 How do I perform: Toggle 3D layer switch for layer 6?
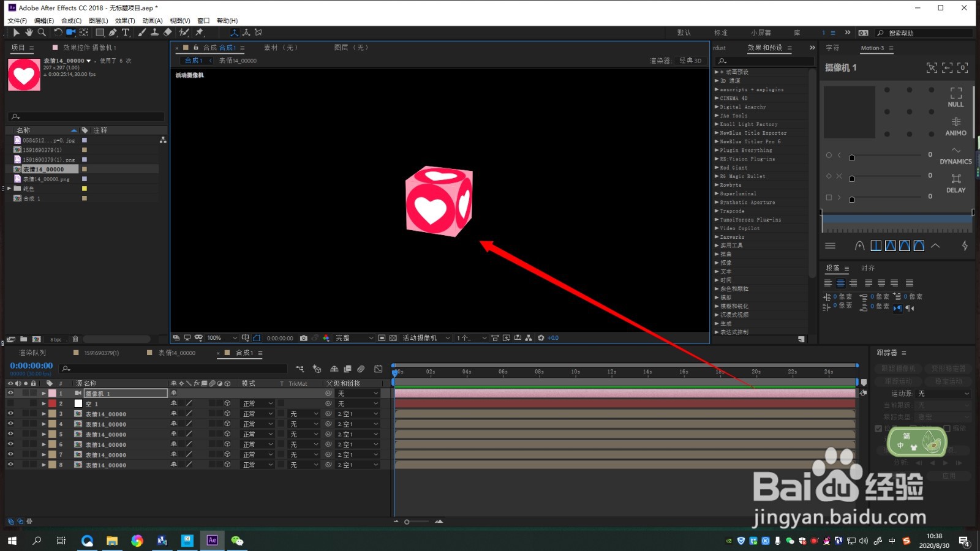pos(227,444)
